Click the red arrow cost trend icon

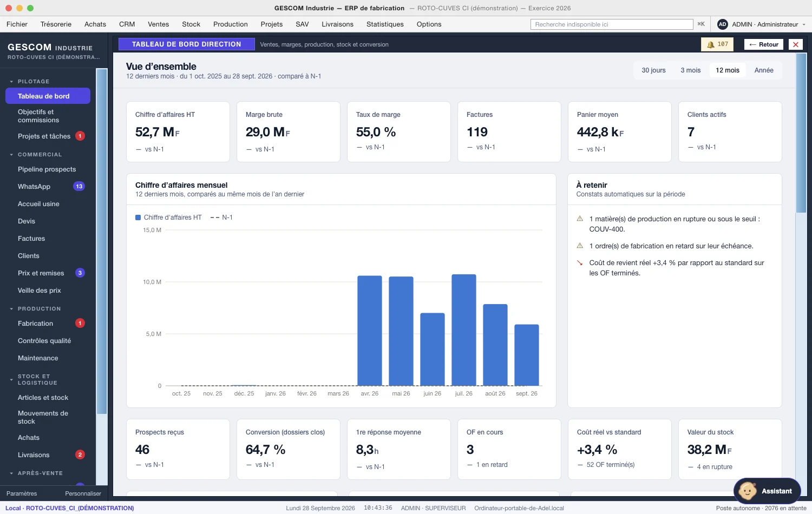coord(580,262)
